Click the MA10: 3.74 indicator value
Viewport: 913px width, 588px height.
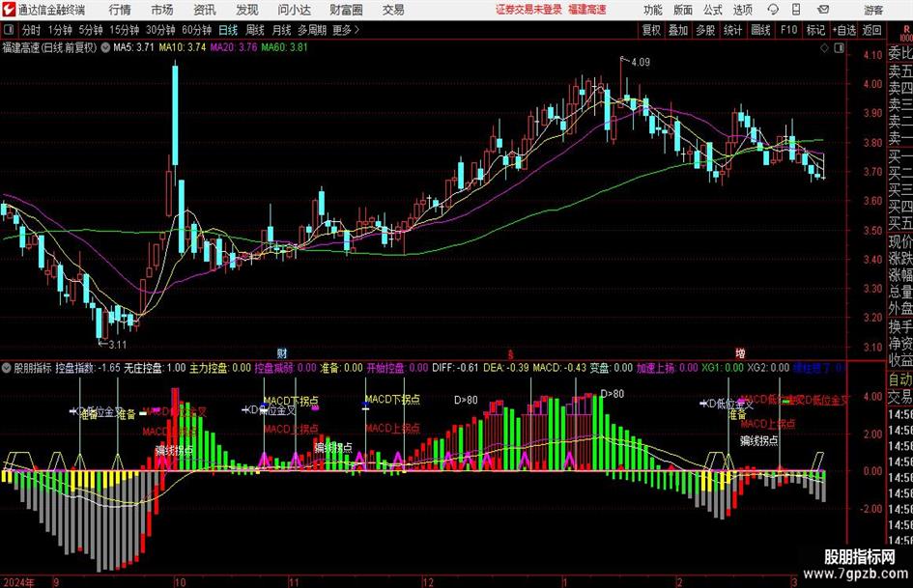tap(183, 47)
